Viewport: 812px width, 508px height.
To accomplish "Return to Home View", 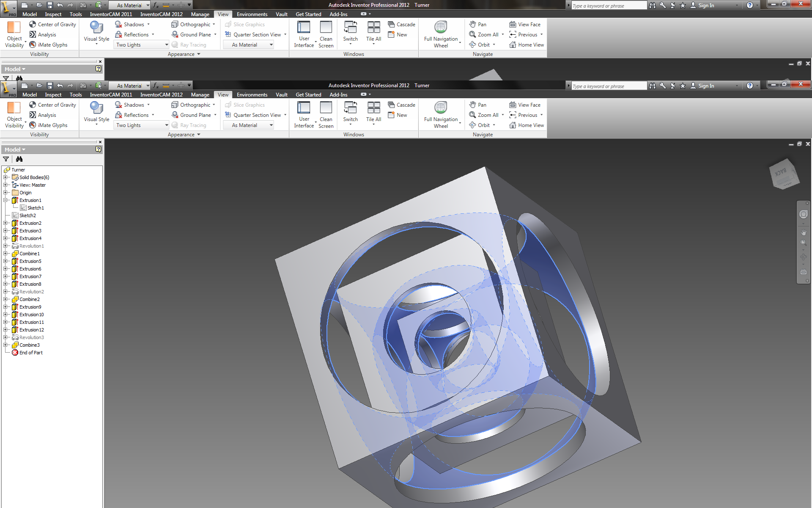I will (x=527, y=125).
